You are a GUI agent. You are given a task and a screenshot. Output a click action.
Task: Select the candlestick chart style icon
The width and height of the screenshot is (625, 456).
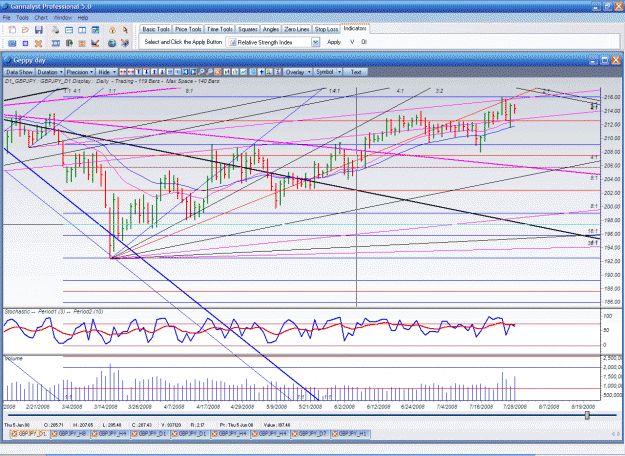[x=227, y=72]
